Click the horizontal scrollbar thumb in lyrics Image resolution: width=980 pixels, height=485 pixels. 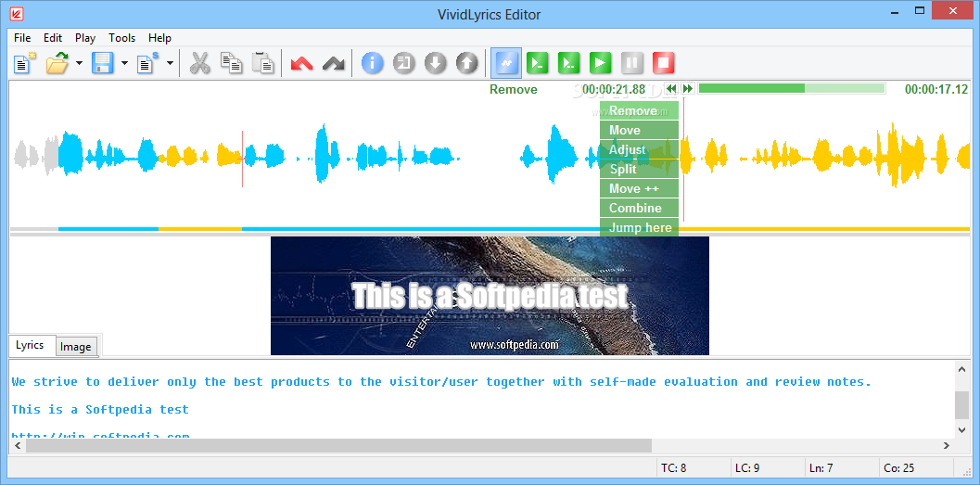tap(338, 445)
